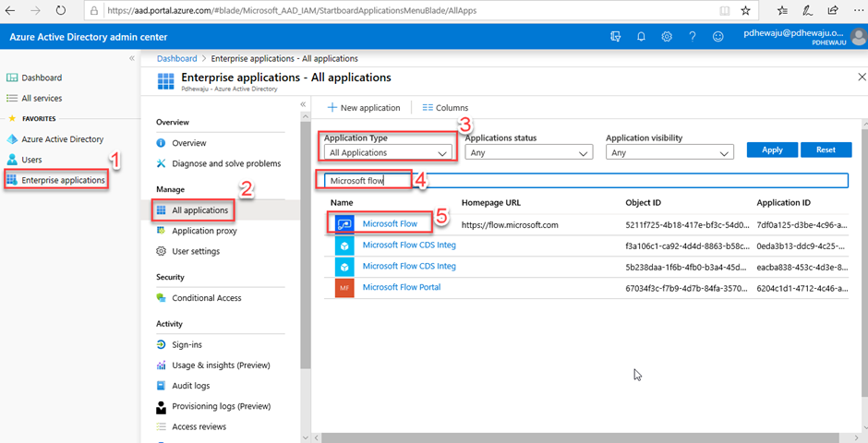Open Application Type dropdown
This screenshot has width=868, height=443.
(388, 152)
